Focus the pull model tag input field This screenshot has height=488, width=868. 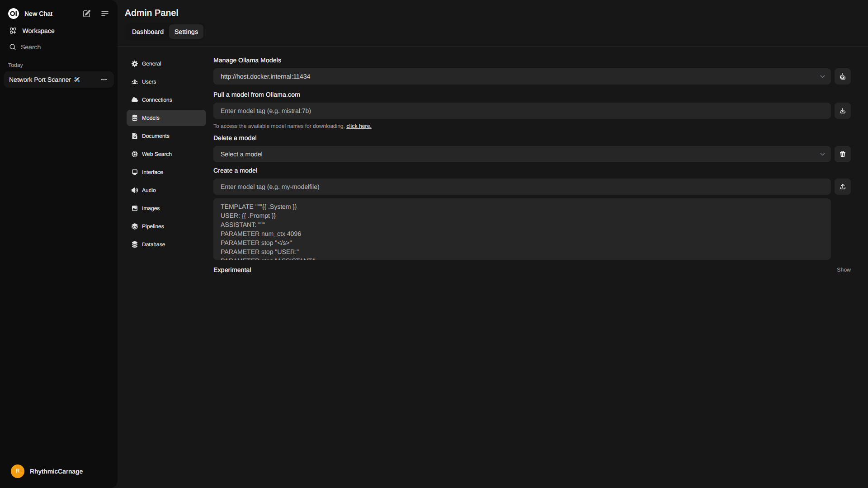(522, 111)
